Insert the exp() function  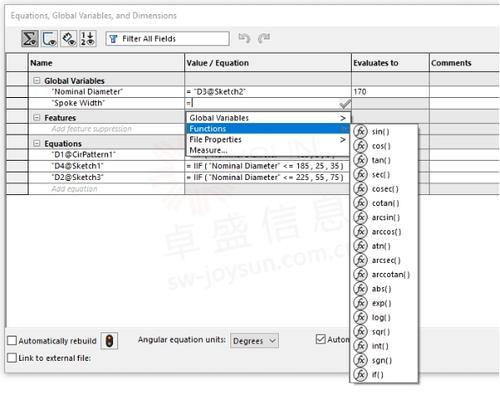[x=385, y=303]
